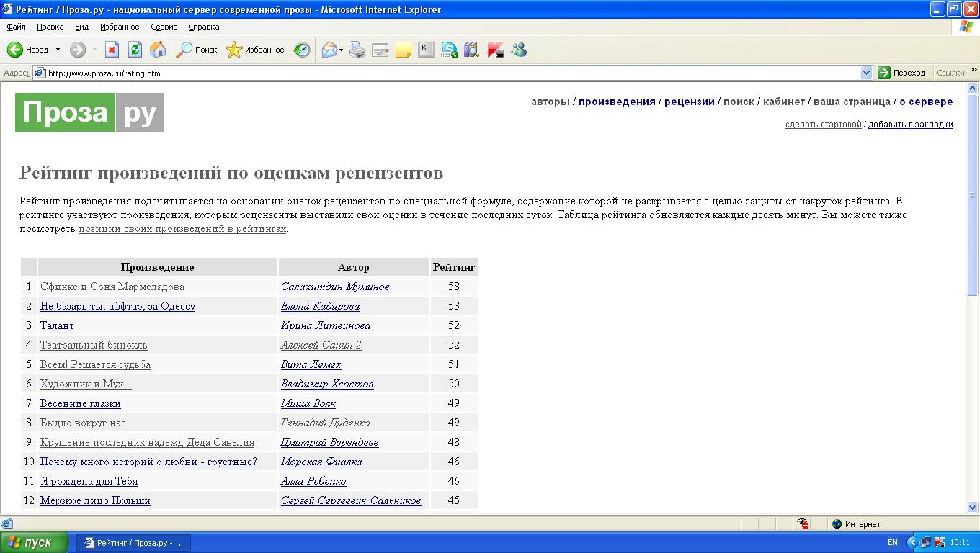Open author Салахитдин Муминов page
This screenshot has width=980, height=553.
coord(335,287)
